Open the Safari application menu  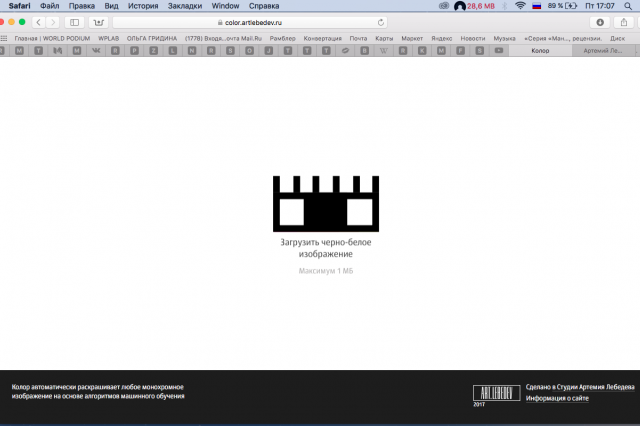[x=20, y=6]
